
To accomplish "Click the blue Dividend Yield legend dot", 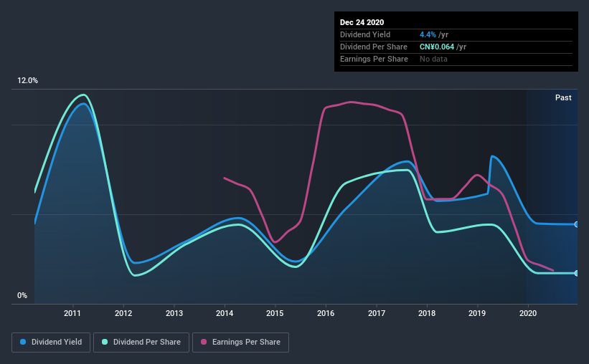I will click(x=23, y=342).
